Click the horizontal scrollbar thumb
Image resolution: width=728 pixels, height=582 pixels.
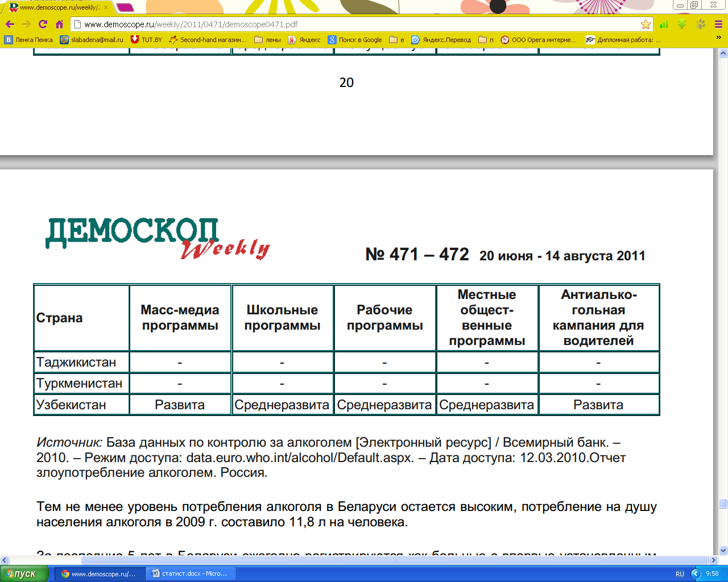(395, 560)
